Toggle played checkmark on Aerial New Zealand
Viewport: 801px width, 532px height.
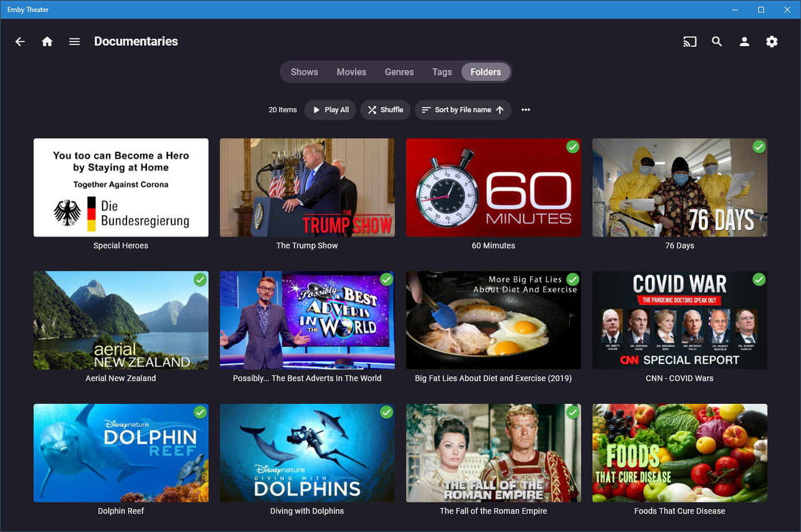(200, 280)
